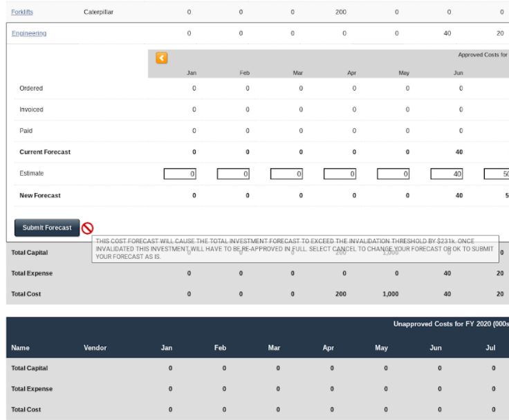
Task: Click the Jun column header in Unapproved table
Action: click(x=436, y=347)
